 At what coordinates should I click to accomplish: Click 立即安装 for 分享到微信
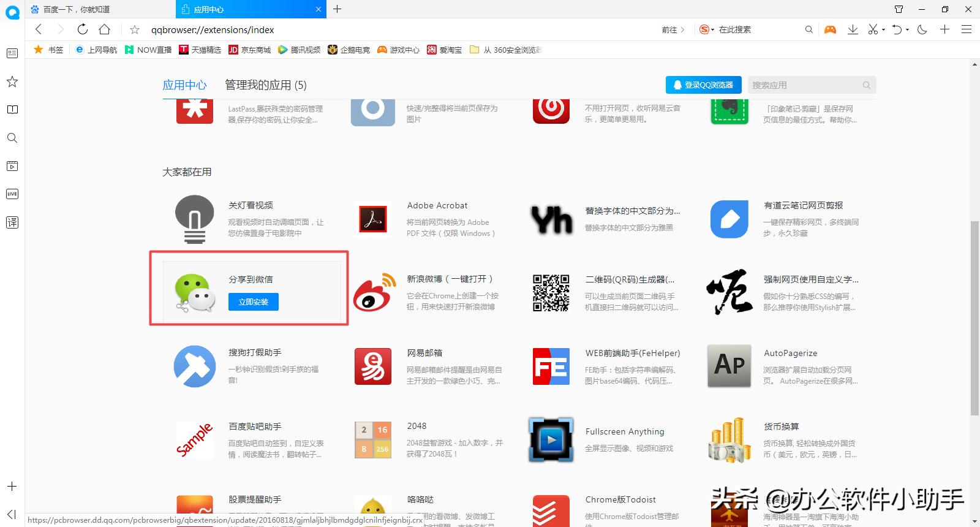254,302
